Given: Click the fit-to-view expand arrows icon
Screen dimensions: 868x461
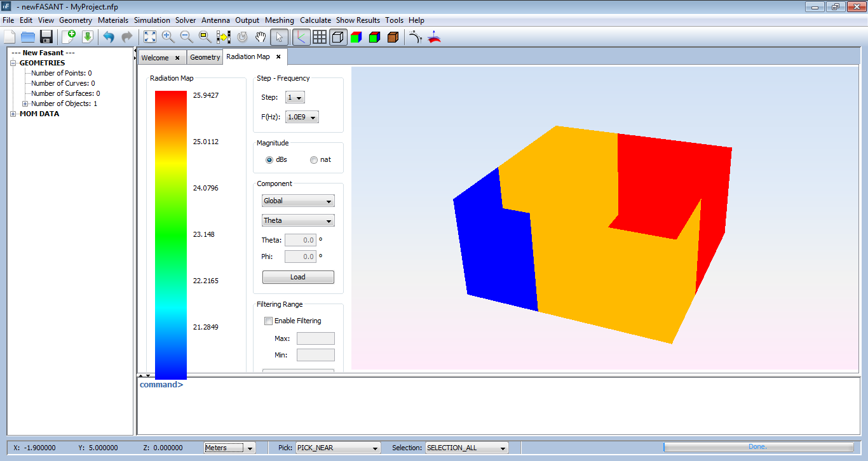Looking at the screenshot, I should pos(149,37).
